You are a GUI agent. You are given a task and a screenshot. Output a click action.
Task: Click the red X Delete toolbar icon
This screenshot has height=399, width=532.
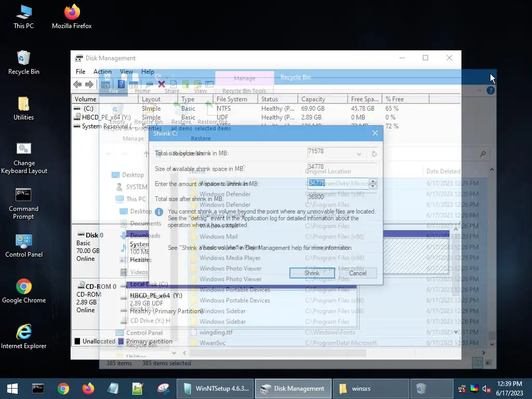click(162, 84)
